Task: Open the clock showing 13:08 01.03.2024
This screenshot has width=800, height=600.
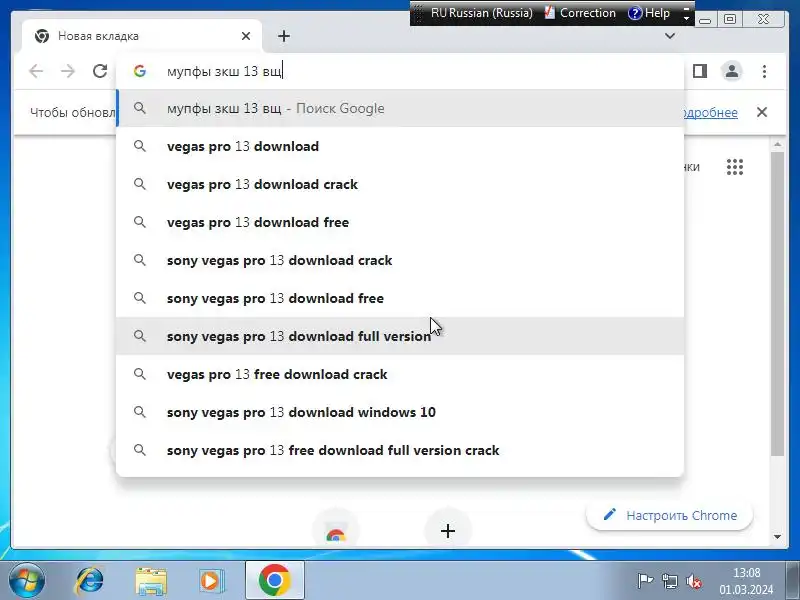Action: (746, 581)
